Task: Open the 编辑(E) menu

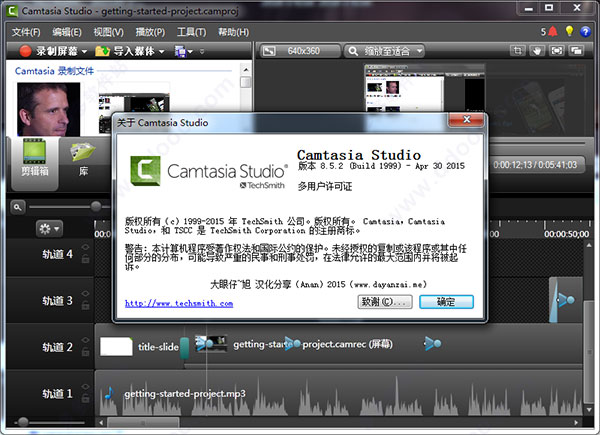Action: pyautogui.click(x=67, y=32)
